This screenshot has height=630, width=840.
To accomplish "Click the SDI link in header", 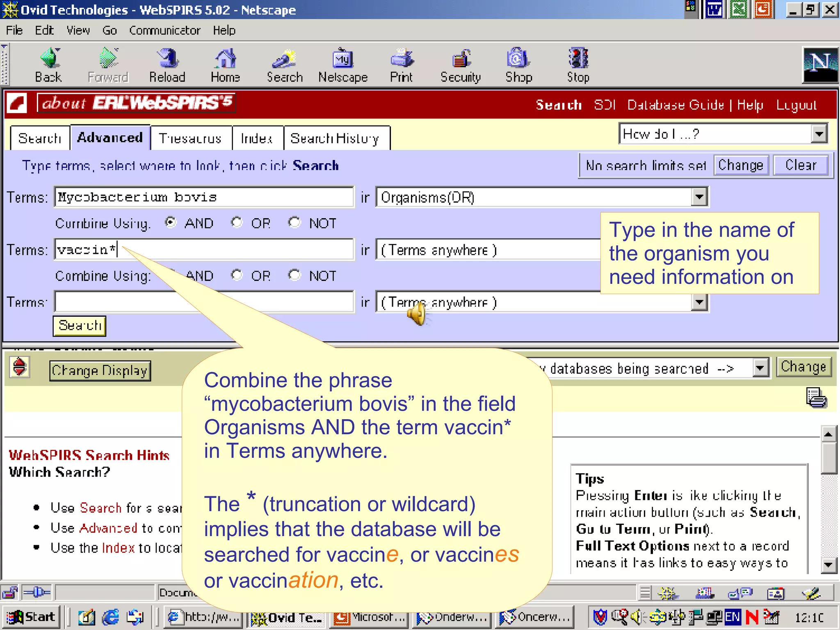I will [x=605, y=105].
